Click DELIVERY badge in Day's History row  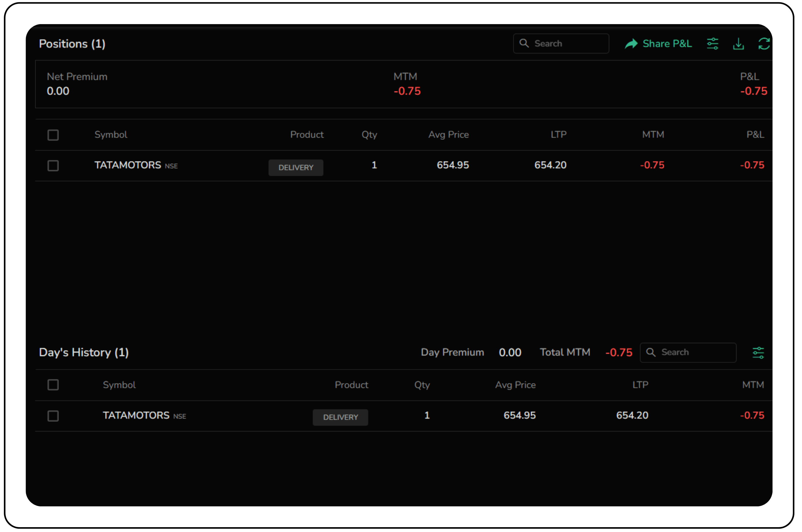coord(340,417)
